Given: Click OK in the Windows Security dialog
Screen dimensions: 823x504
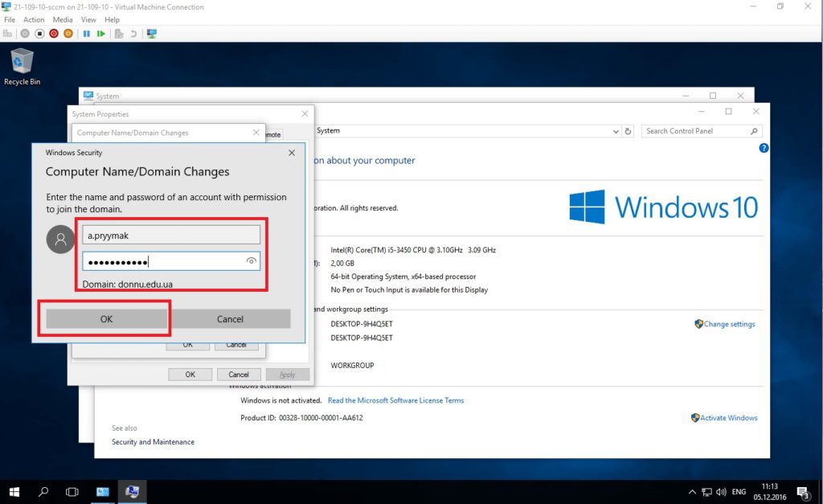Looking at the screenshot, I should (106, 319).
